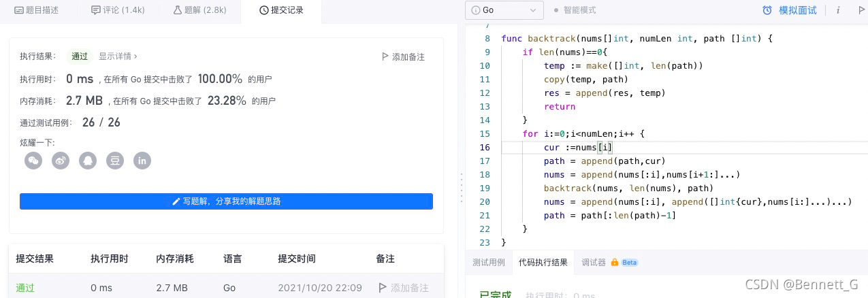Select the 提交记录 tab
Viewport: 868px width, 298px height.
click(x=281, y=10)
